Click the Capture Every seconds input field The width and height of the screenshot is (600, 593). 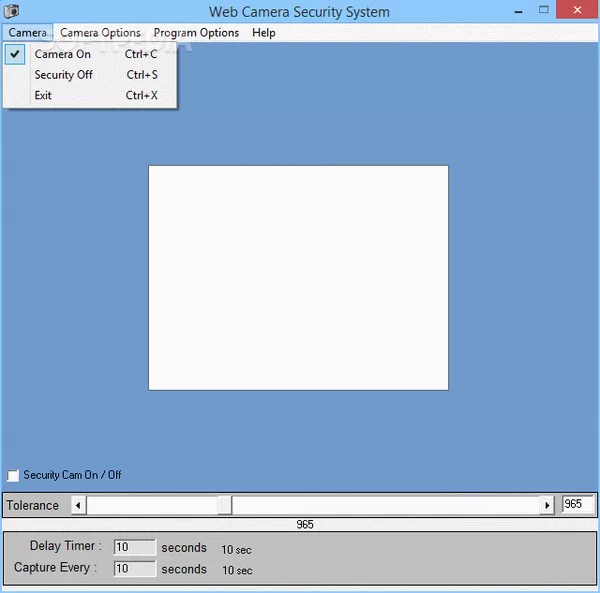134,569
